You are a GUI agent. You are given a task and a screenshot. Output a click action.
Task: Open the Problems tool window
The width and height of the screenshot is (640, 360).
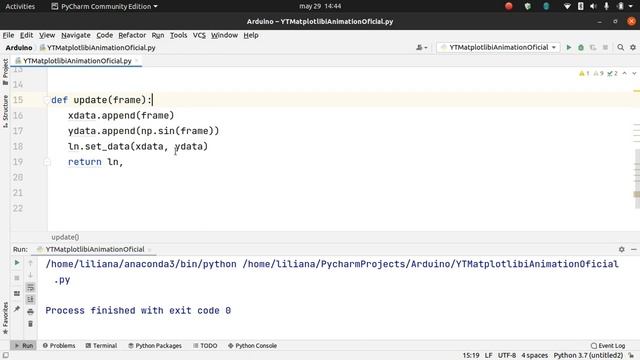(59, 346)
